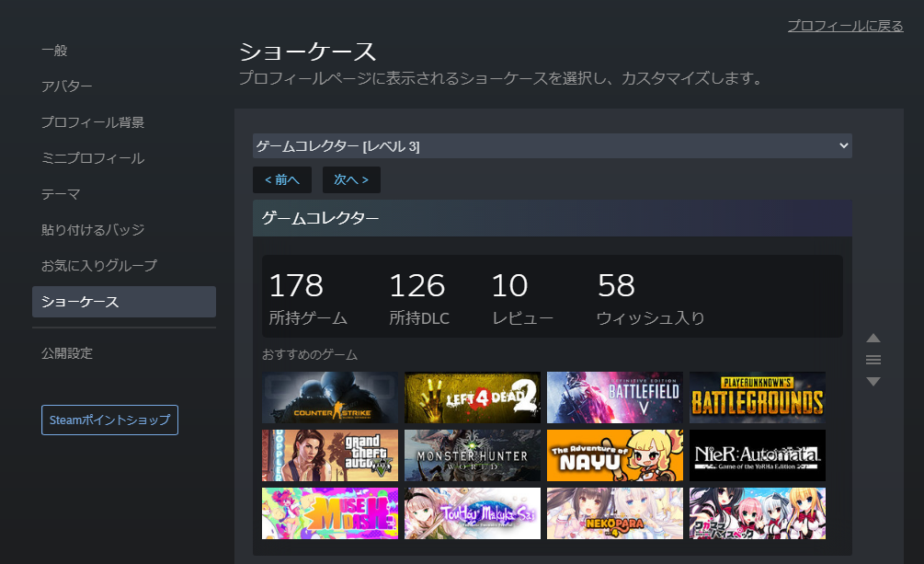Select The Adventure of NAYU thumbnail

pyautogui.click(x=615, y=455)
